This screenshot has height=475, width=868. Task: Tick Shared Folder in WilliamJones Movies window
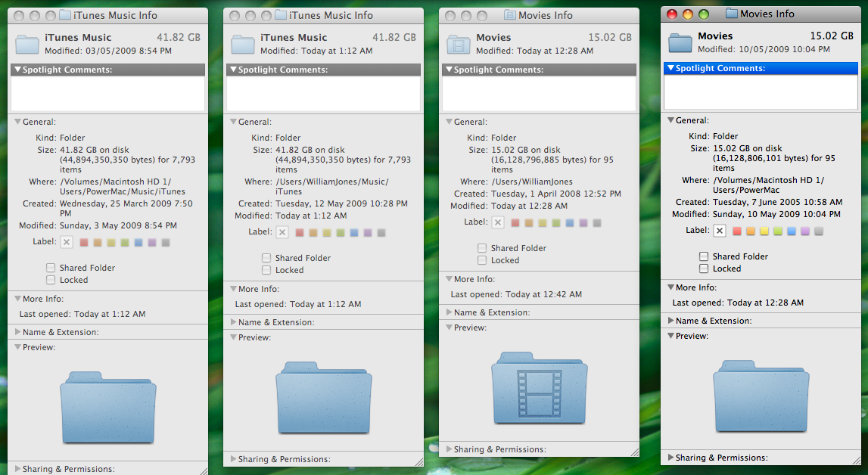482,248
